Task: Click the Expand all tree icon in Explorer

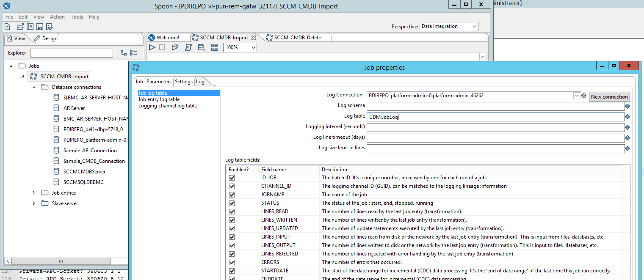Action: click(x=124, y=53)
